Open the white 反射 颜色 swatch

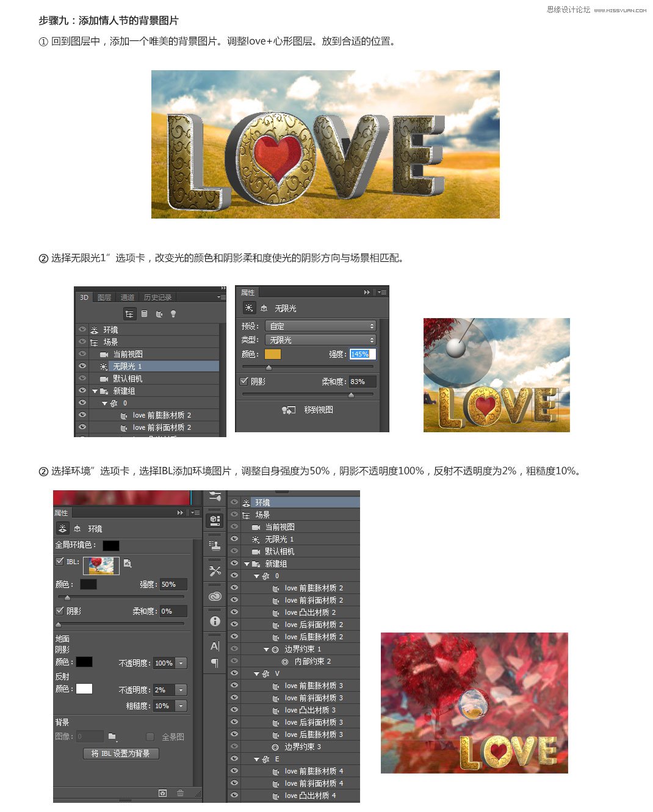84,689
